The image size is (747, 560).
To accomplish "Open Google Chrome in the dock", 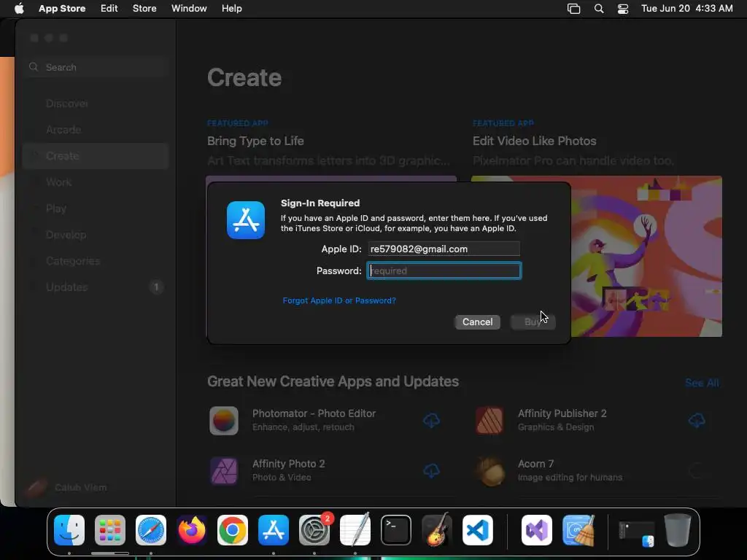I will pos(233,530).
